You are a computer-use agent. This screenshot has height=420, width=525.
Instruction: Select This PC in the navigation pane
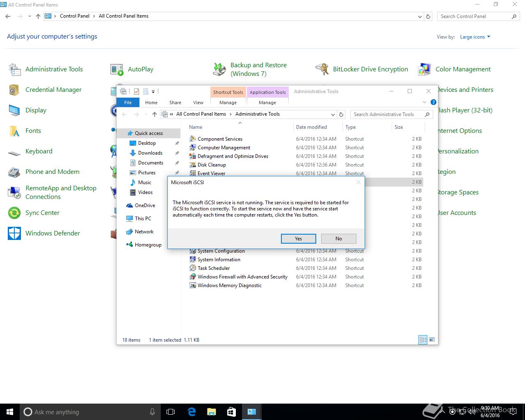tap(143, 219)
